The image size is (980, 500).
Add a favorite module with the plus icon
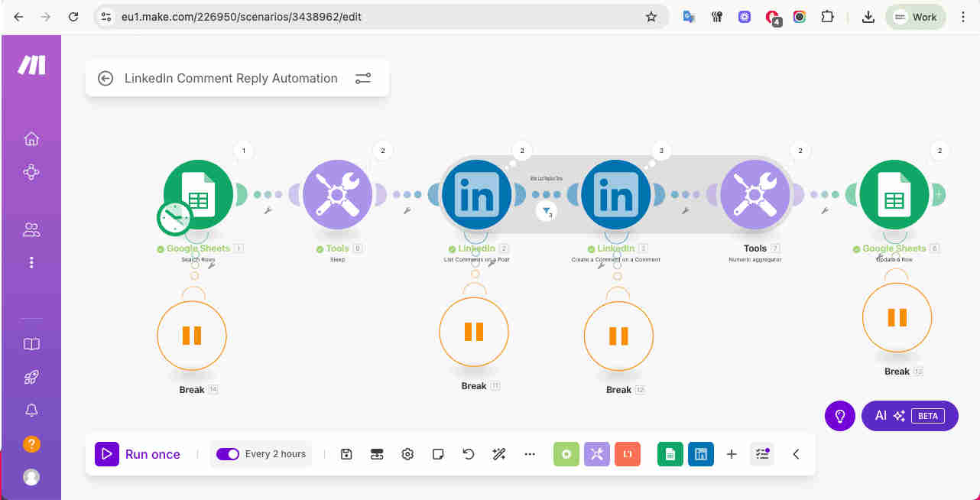pos(732,454)
